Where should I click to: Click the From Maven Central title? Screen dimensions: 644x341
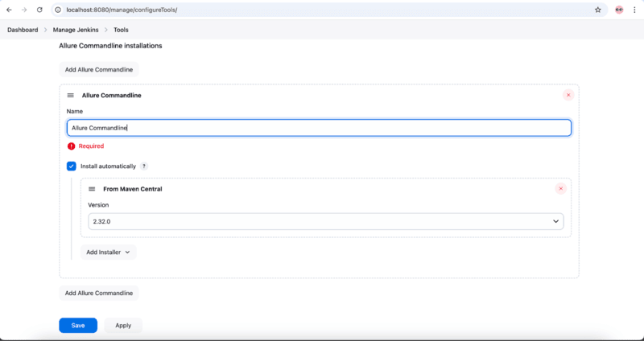coord(133,189)
